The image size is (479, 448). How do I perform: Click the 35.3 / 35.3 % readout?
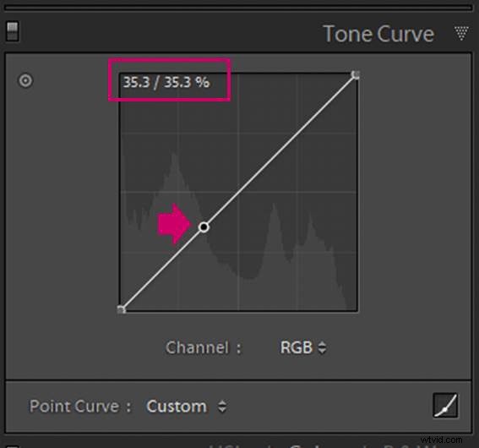(166, 82)
